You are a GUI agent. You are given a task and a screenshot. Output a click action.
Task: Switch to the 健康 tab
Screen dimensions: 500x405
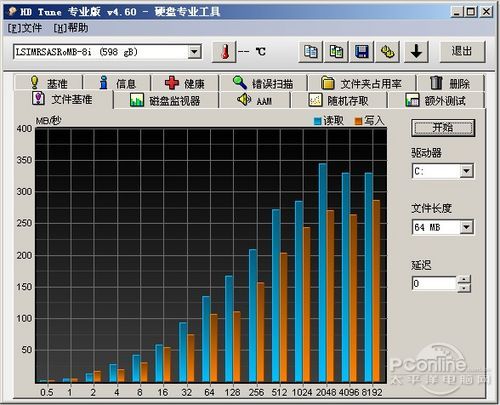click(x=185, y=83)
